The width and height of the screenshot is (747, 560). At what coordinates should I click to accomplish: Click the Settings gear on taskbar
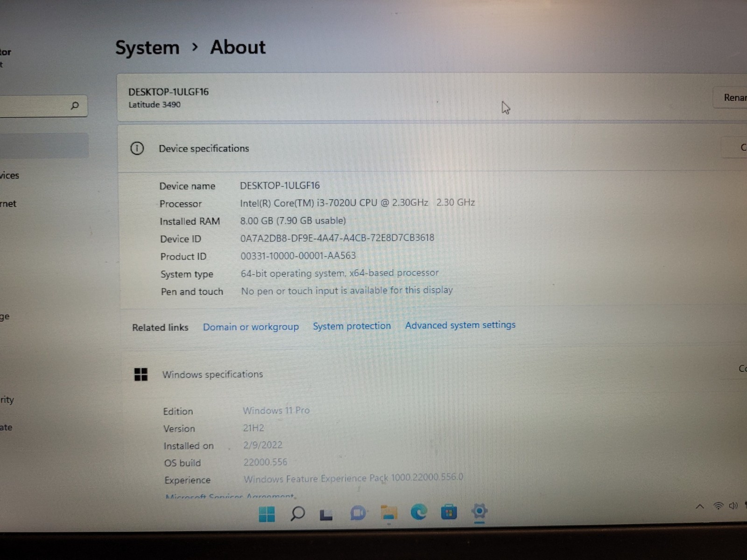[479, 511]
